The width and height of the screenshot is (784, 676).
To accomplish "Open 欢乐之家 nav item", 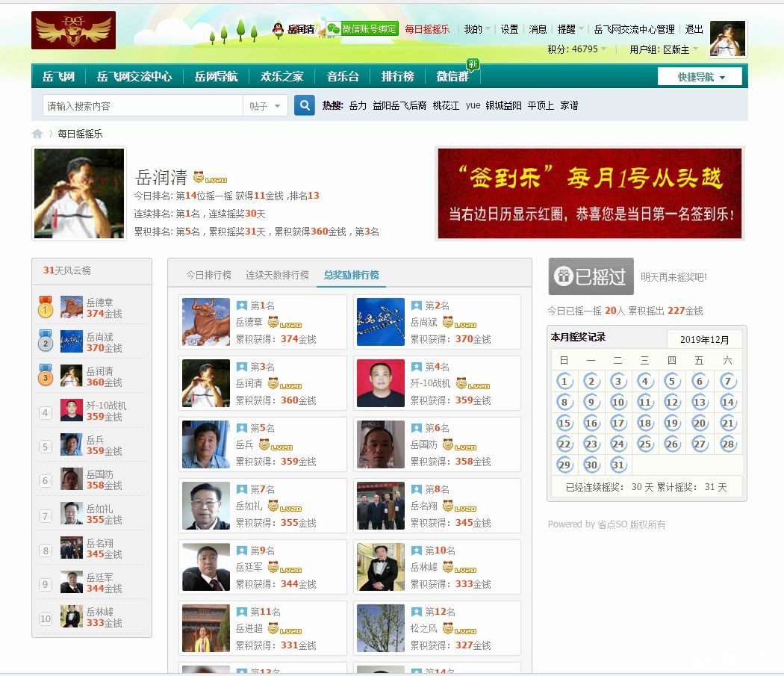I will 282,76.
